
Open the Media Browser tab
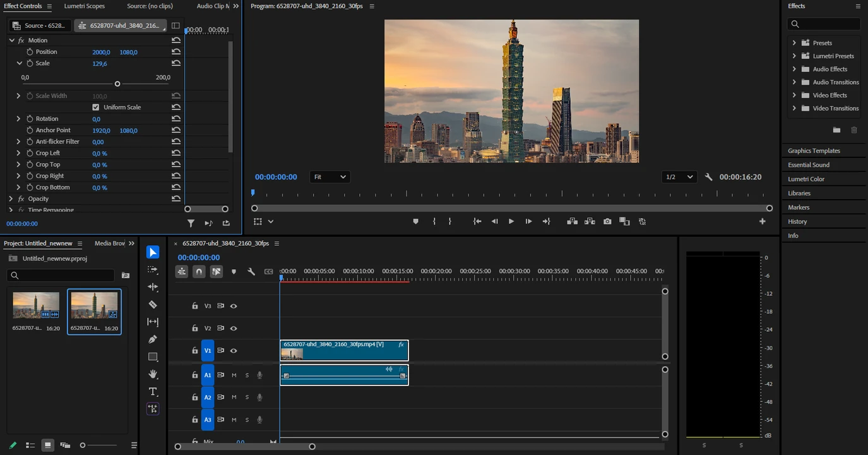coord(110,243)
